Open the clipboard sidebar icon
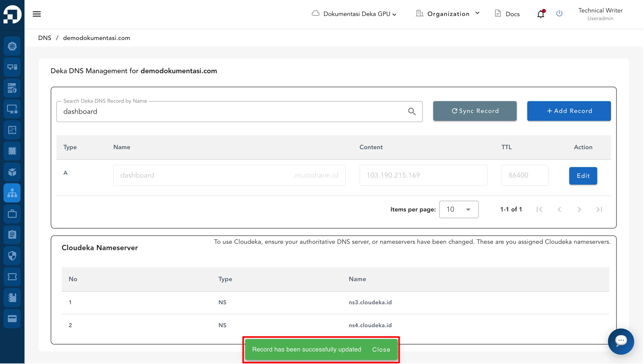644x364 pixels. [12, 235]
